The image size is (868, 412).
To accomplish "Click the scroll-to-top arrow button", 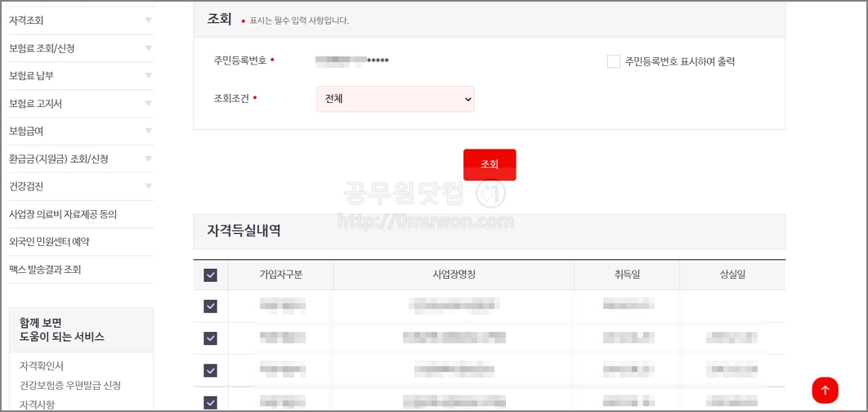I will tap(825, 391).
